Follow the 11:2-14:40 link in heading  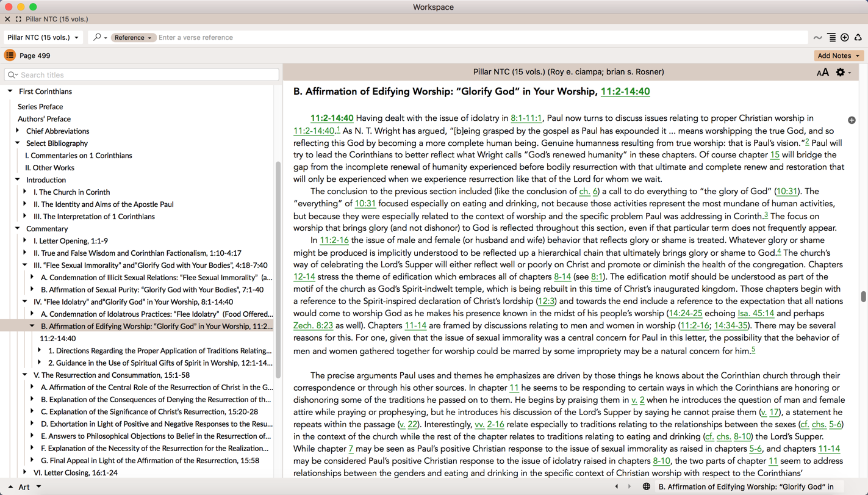coord(625,92)
